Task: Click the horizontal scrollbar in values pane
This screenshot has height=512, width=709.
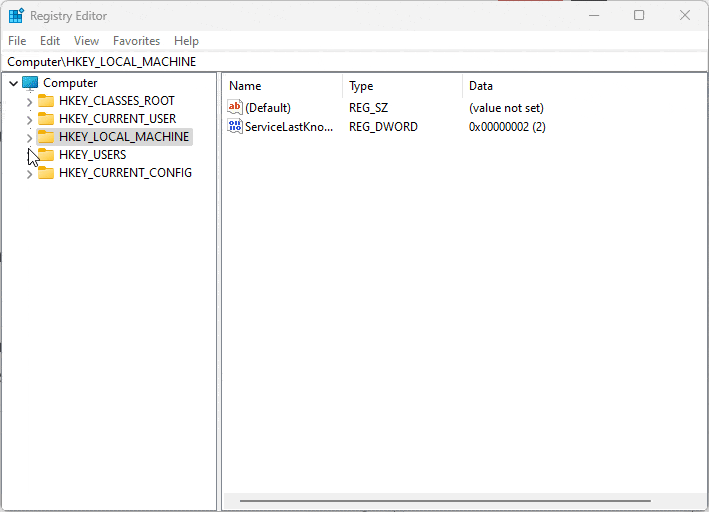Action: pos(445,499)
